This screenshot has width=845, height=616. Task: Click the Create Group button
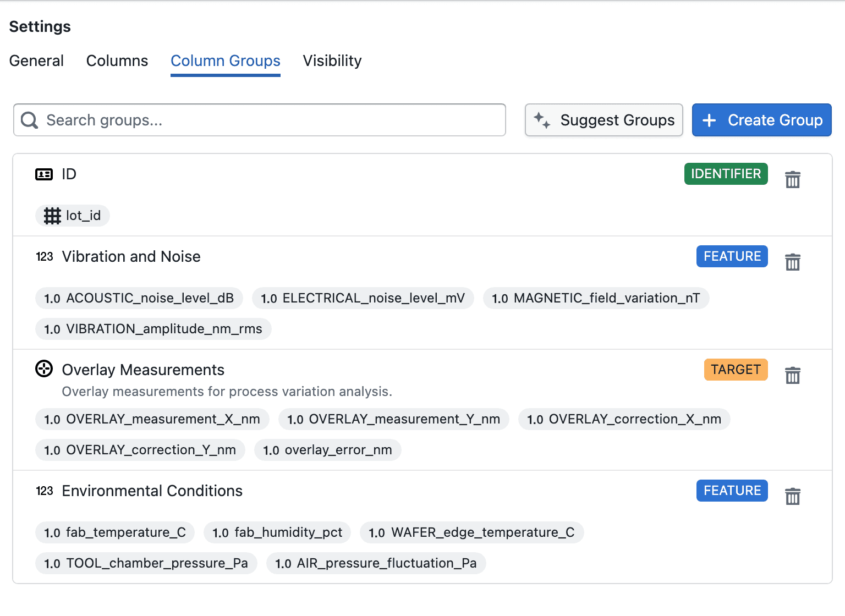[761, 120]
